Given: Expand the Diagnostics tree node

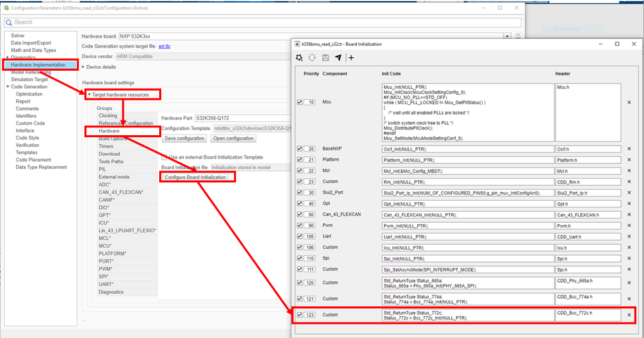Looking at the screenshot, I should click(8, 57).
